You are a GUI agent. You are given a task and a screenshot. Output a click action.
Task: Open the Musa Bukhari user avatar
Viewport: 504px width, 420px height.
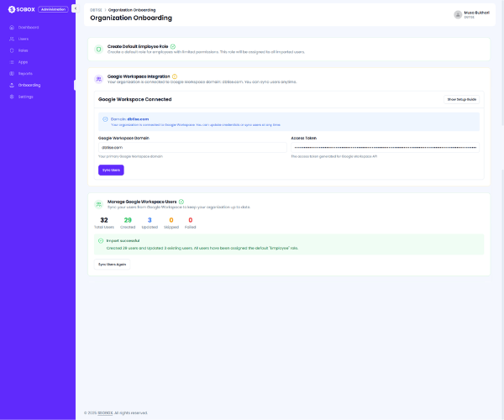458,14
